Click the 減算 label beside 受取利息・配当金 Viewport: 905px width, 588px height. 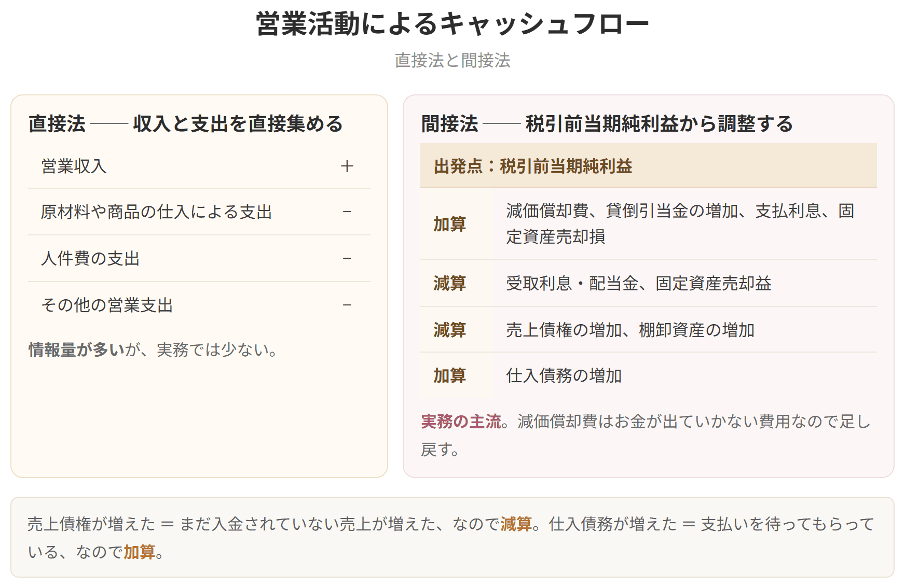point(450,284)
